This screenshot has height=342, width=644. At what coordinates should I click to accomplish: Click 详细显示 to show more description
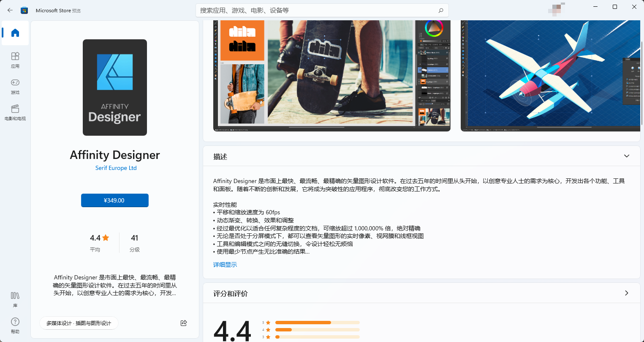click(x=225, y=265)
